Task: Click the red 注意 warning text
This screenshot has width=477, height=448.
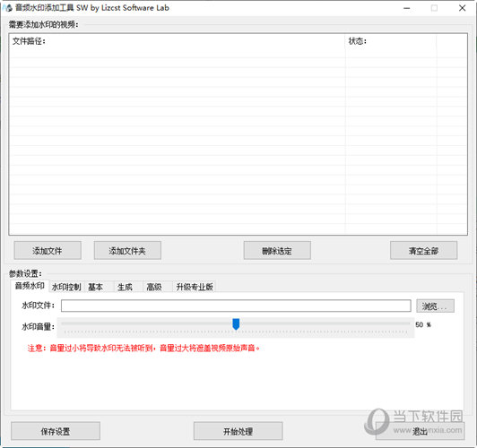Action: (x=143, y=348)
